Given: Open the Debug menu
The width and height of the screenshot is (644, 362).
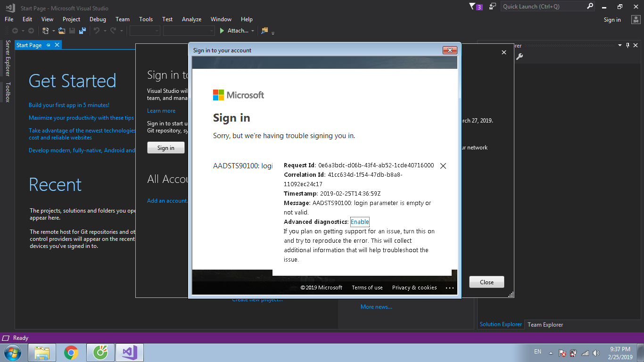Looking at the screenshot, I should 98,19.
